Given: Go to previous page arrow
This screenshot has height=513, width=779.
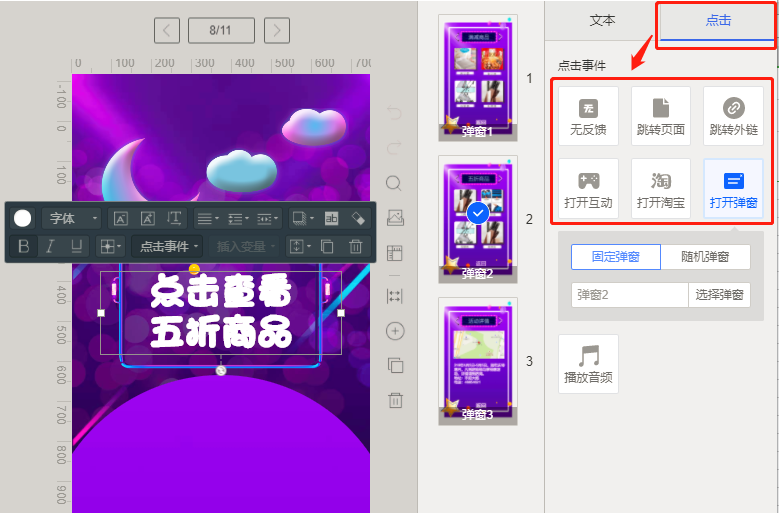Looking at the screenshot, I should [166, 30].
